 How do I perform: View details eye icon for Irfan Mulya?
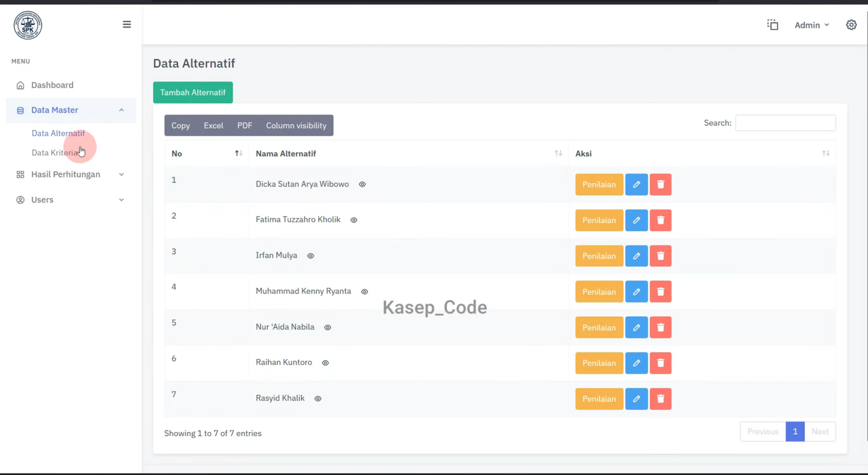pos(311,256)
